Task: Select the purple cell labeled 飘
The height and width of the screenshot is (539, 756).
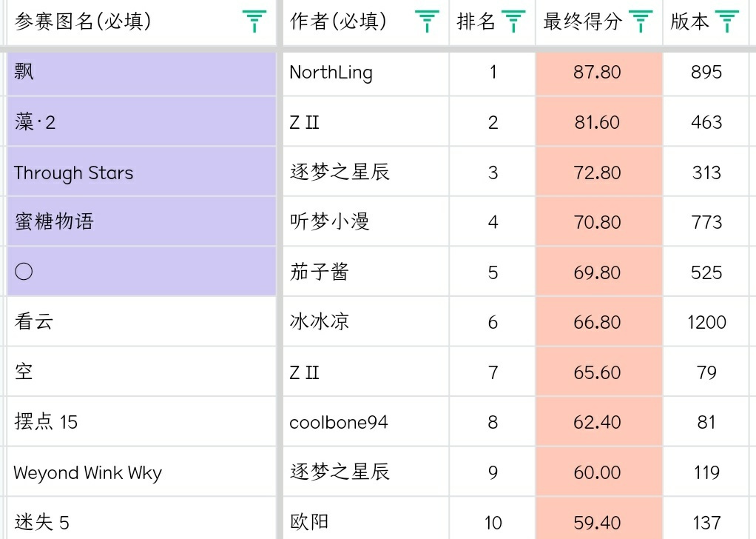Action: click(x=141, y=73)
